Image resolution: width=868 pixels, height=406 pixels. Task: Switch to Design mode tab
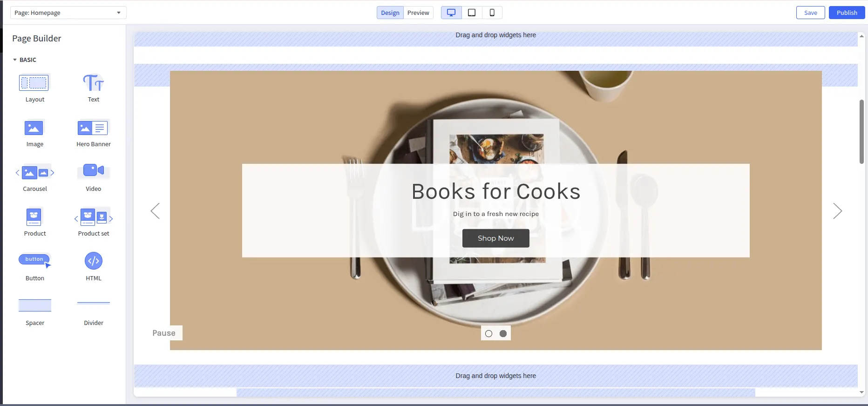tap(390, 13)
